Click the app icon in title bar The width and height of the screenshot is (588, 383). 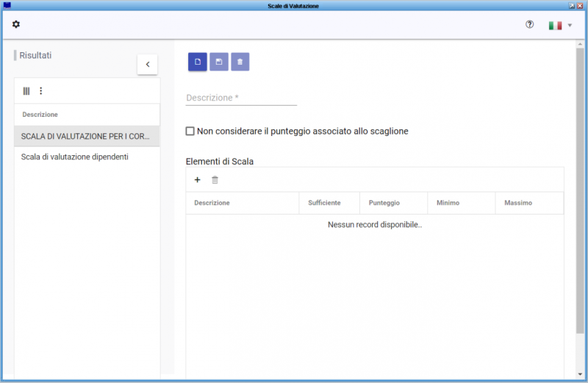click(7, 5)
